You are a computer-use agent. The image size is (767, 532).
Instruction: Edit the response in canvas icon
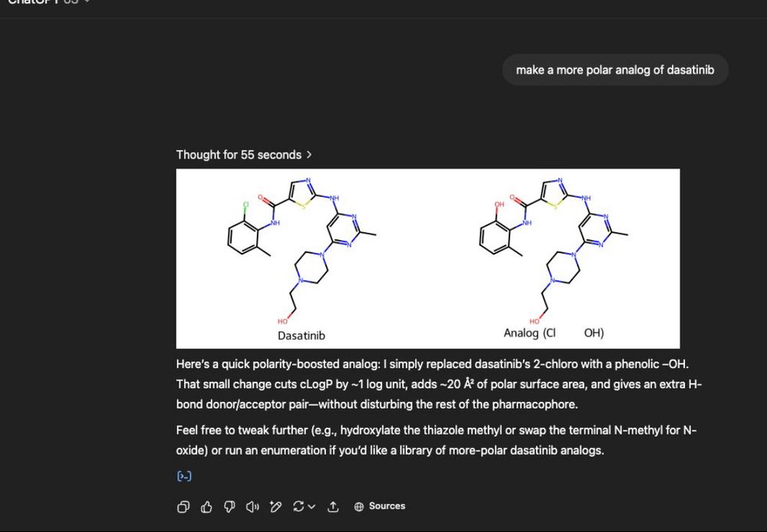pyautogui.click(x=275, y=507)
